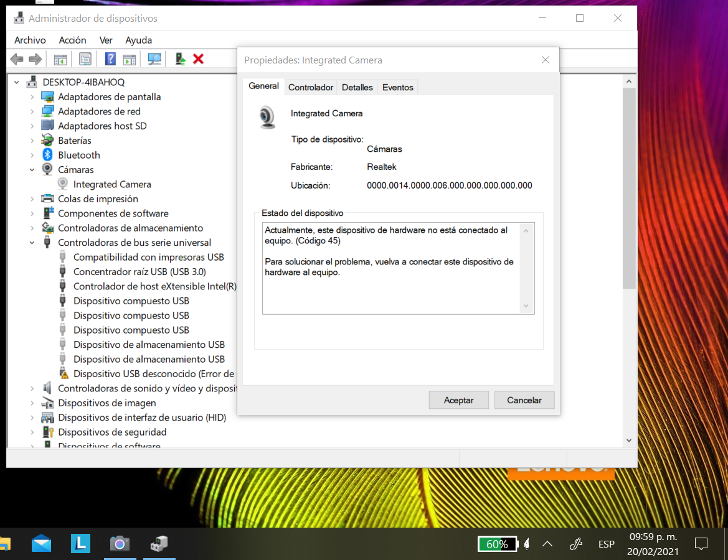Collapse Controladoras de bus serie universal
Viewport: 728px width, 560px height.
click(32, 243)
